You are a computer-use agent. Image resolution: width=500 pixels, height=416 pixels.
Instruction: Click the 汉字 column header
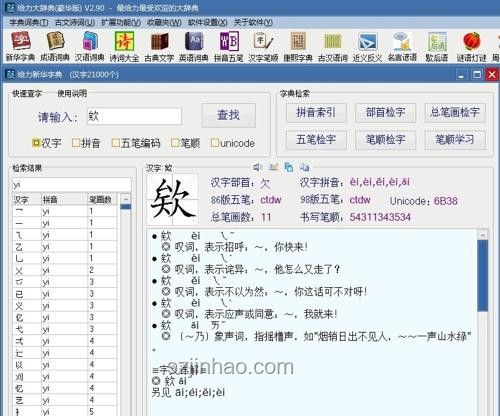click(27, 200)
